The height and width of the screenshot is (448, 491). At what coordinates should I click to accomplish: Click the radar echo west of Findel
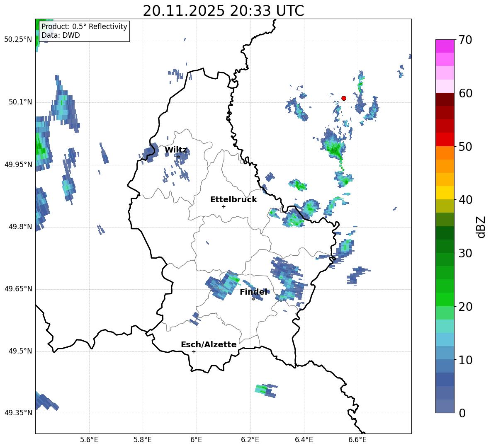coord(223,285)
